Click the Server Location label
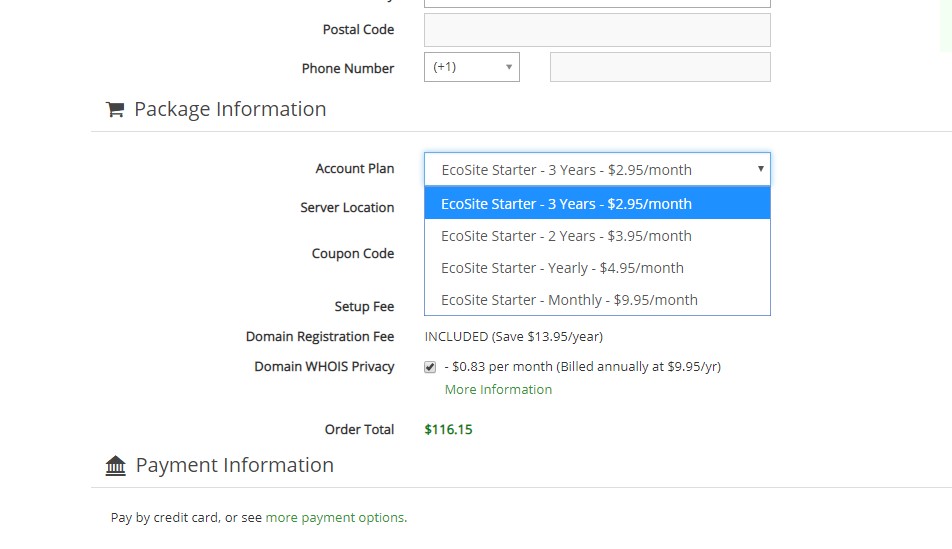952x549 pixels. 347,208
